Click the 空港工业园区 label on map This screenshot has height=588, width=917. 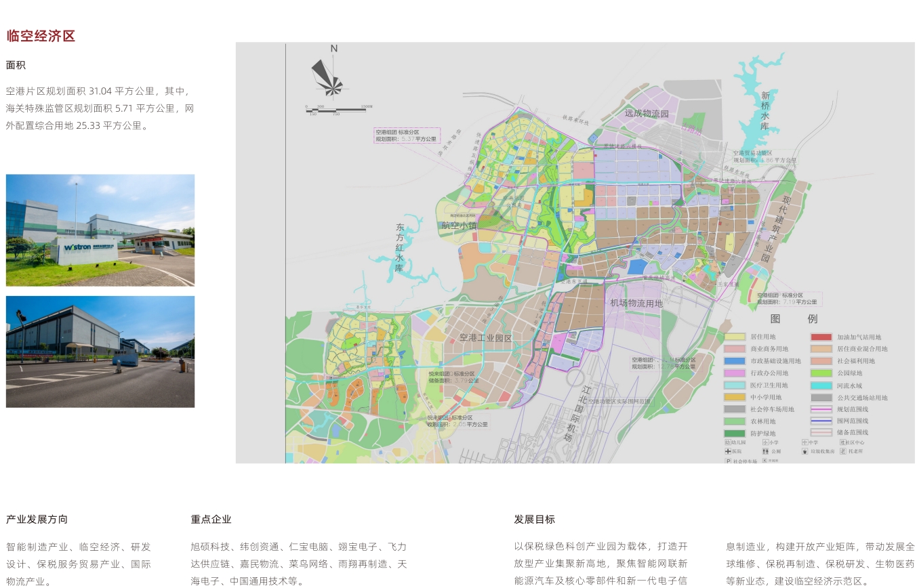click(485, 338)
